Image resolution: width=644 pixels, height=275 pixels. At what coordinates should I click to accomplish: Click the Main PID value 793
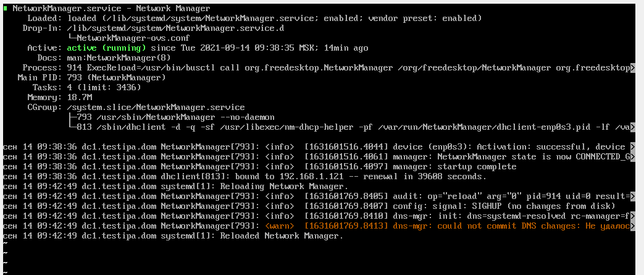pyautogui.click(x=74, y=77)
